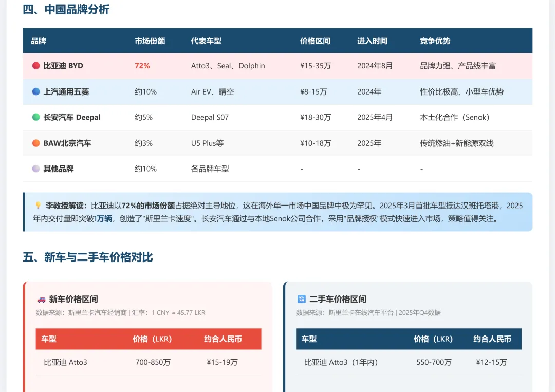Click the 2025年4月 entry date cell
555x392 pixels.
375,117
